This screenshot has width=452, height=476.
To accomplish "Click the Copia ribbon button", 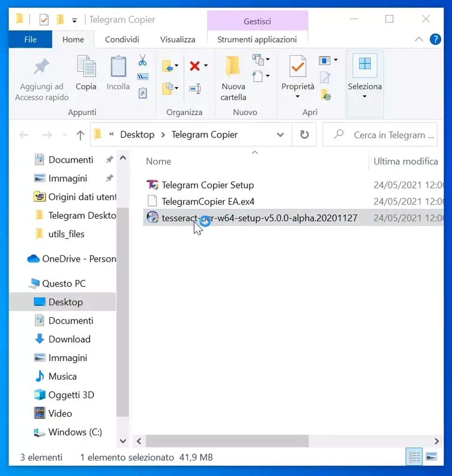I will click(x=86, y=73).
